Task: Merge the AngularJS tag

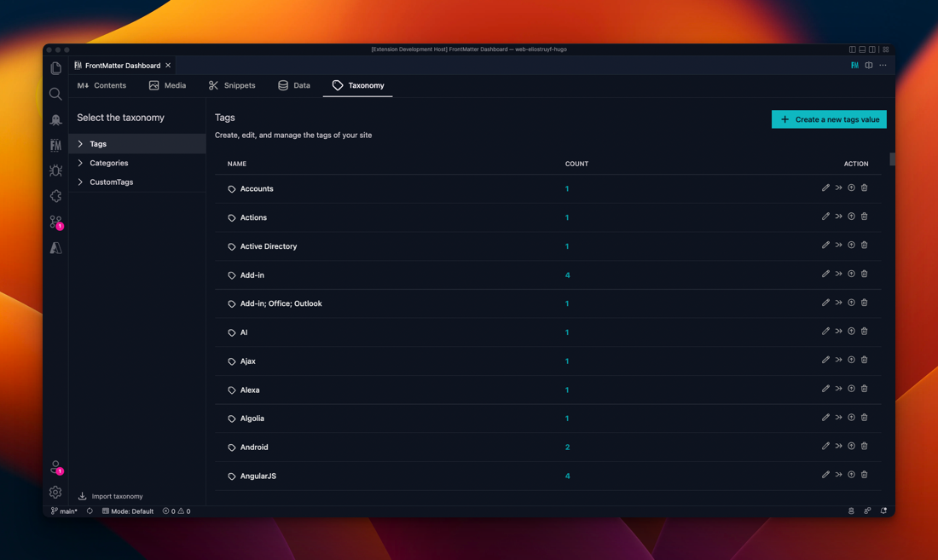Action: pyautogui.click(x=839, y=475)
